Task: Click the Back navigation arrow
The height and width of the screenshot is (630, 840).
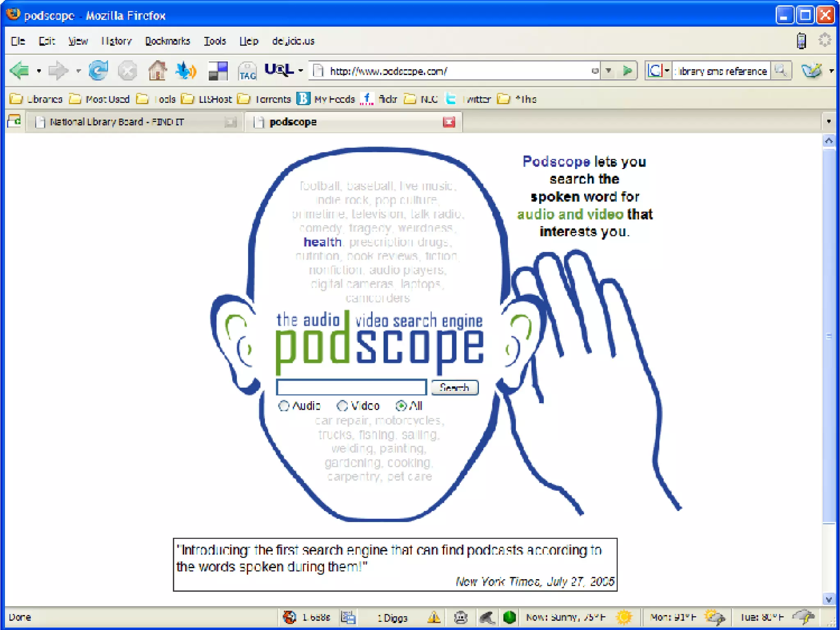Action: (20, 71)
